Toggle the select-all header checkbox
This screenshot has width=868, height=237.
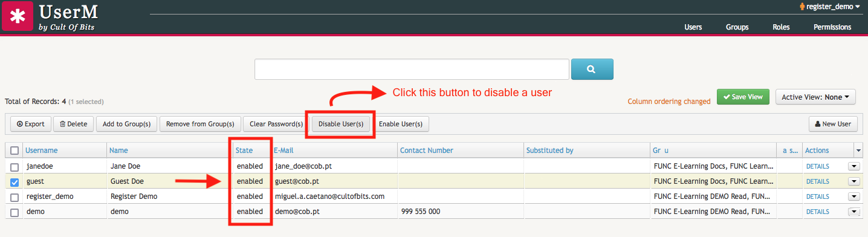pyautogui.click(x=15, y=151)
